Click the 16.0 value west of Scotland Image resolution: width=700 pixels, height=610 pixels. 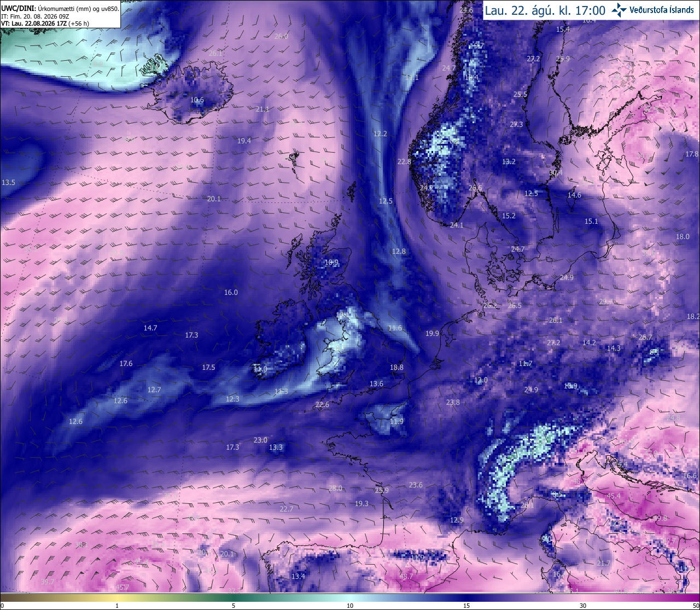[x=231, y=293]
